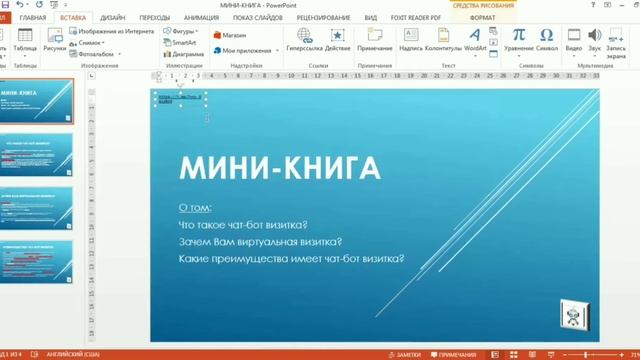This screenshot has width=640, height=360.
Task: Switch to slide sorter view
Action: 513,355
